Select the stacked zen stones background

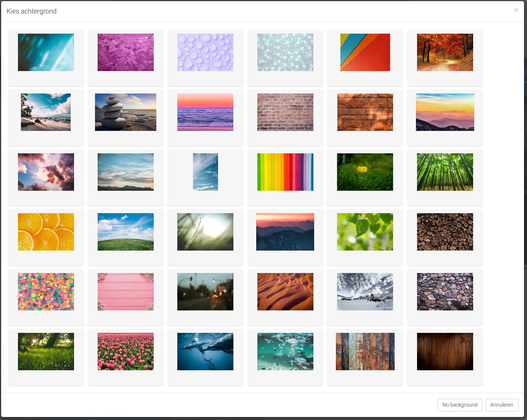tap(126, 112)
